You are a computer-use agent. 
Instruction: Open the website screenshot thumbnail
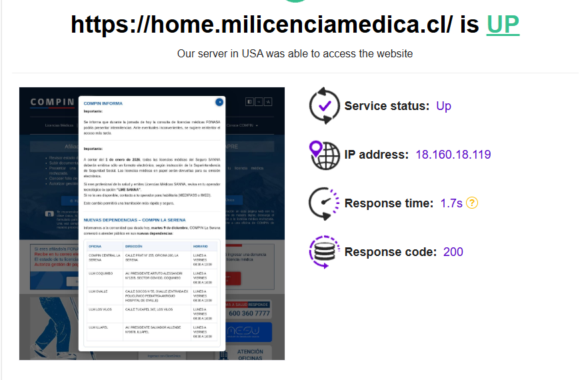click(x=152, y=223)
